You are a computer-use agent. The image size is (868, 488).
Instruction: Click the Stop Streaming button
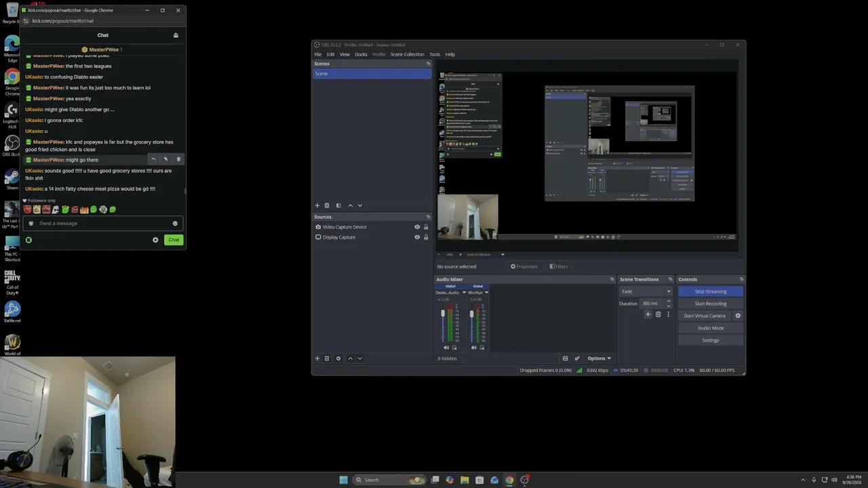[711, 291]
